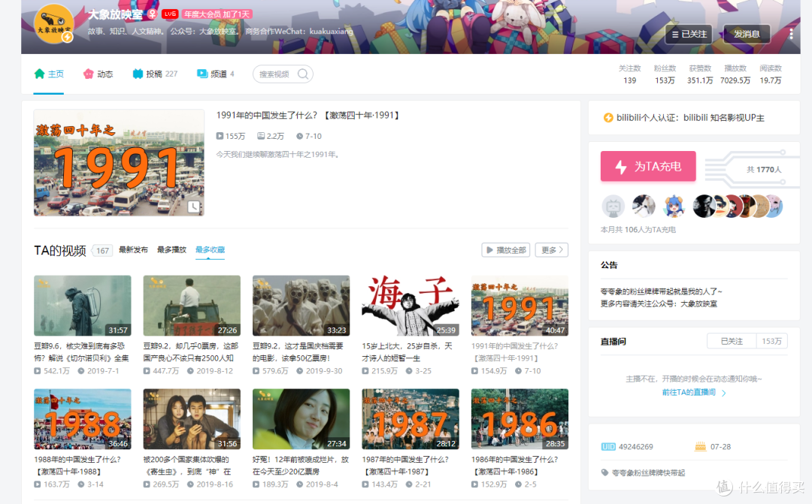Click the lightning verification icon beside bilibili个人认证

(x=608, y=117)
